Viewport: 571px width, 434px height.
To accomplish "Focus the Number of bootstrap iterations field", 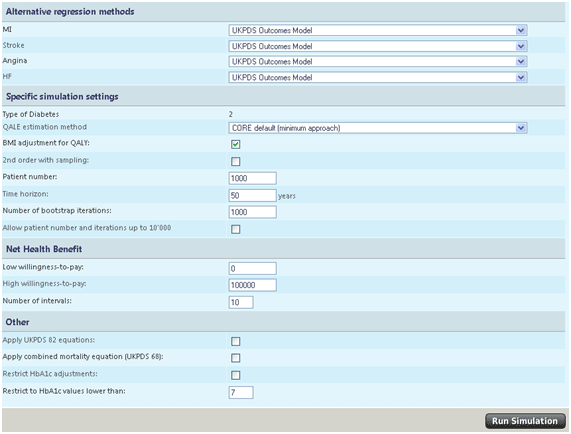I will 252,212.
